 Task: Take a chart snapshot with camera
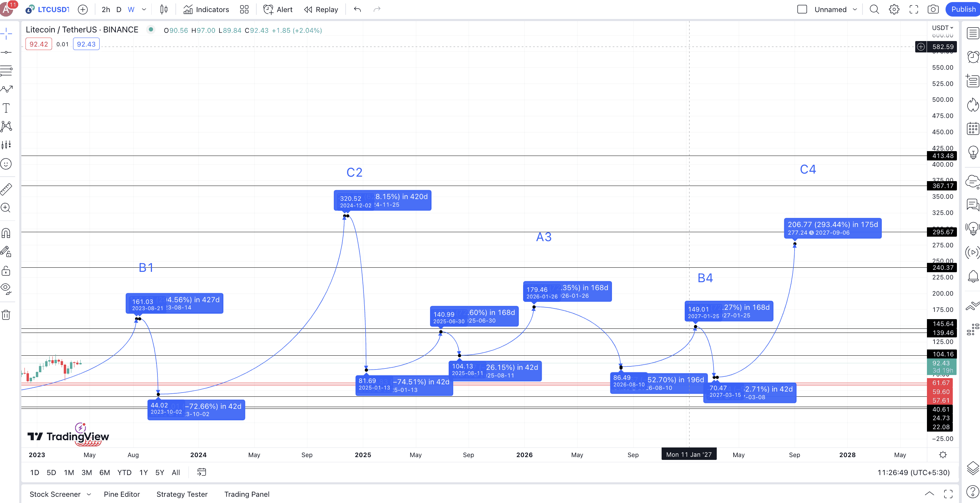point(933,10)
